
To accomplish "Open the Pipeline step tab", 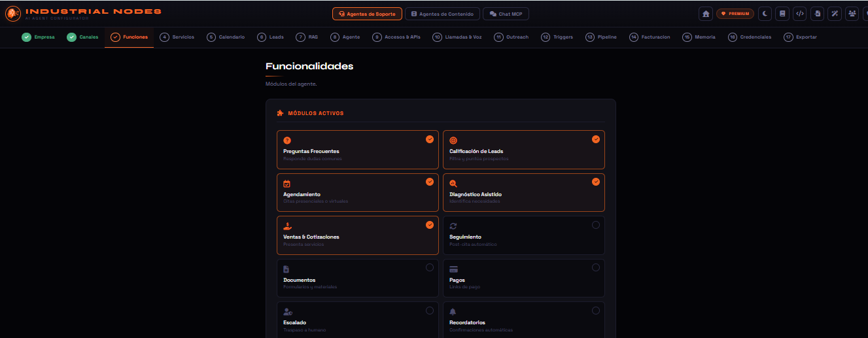I will (x=601, y=37).
